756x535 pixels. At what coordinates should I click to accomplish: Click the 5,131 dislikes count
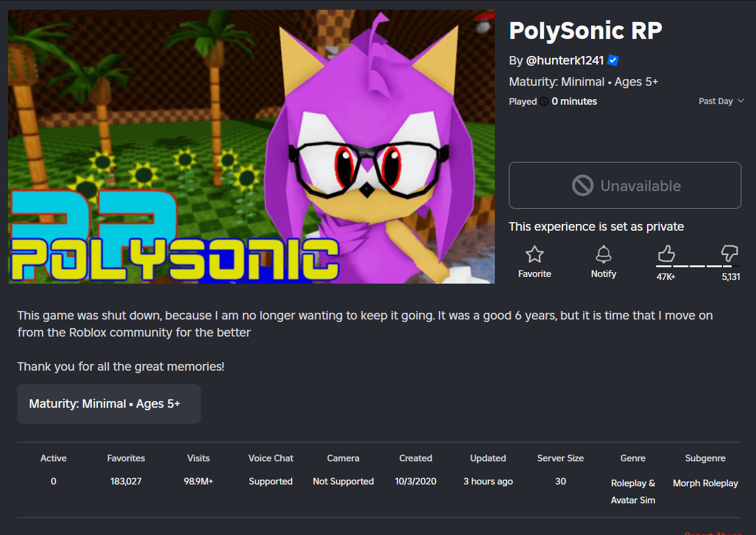pos(730,277)
